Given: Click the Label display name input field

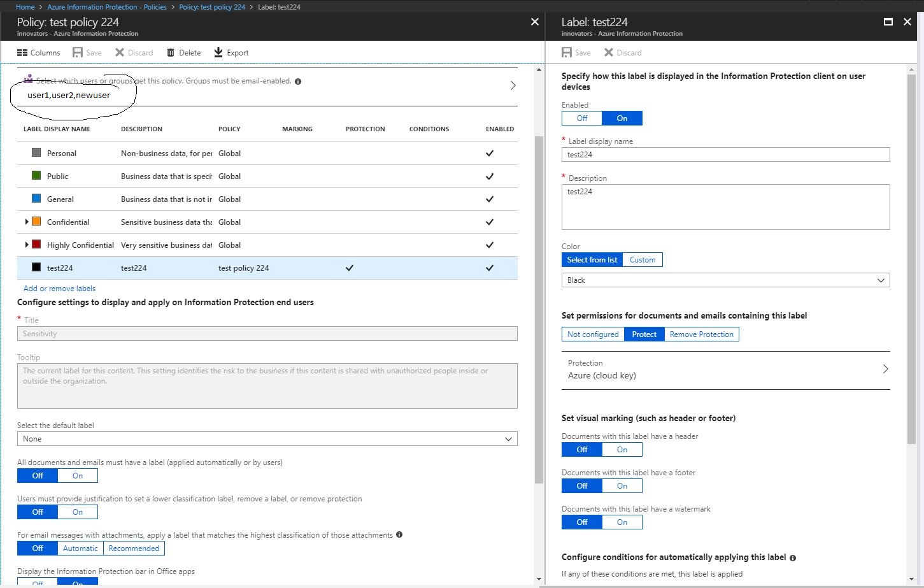Looking at the screenshot, I should click(x=725, y=155).
